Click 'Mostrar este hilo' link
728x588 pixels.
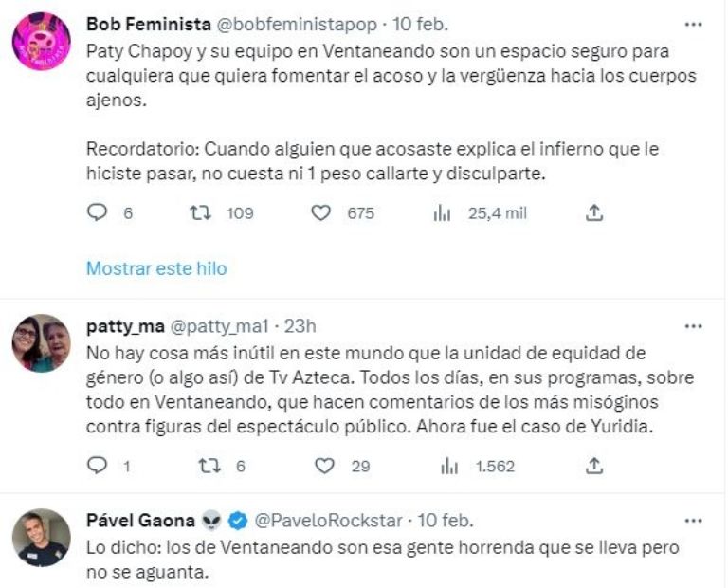tap(156, 268)
